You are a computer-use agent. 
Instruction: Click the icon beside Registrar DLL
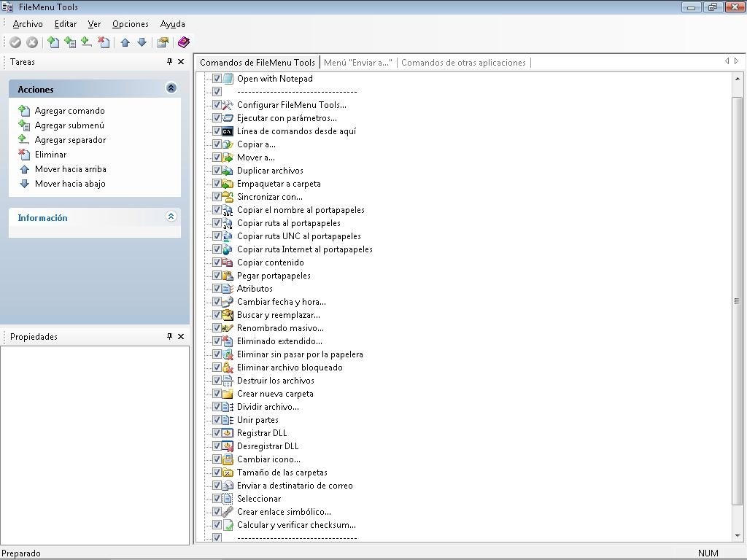pyautogui.click(x=228, y=433)
